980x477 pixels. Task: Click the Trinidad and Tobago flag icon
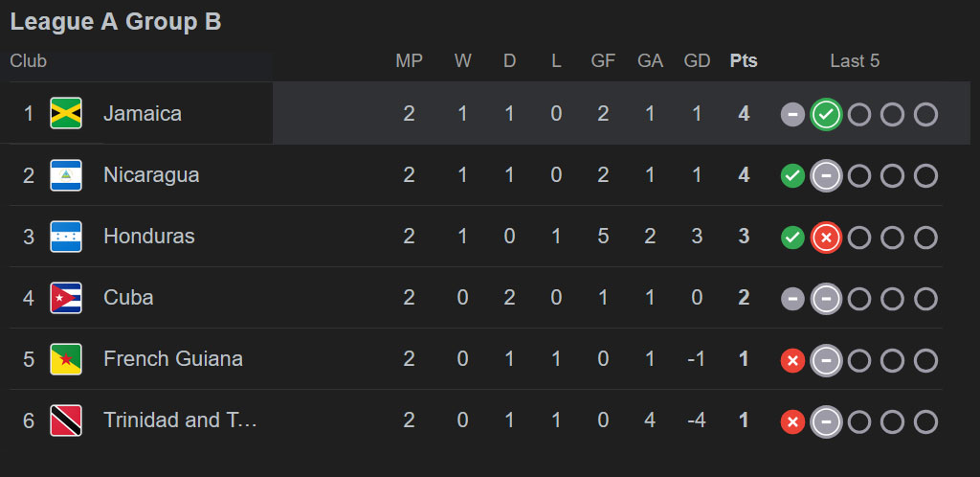pos(66,420)
